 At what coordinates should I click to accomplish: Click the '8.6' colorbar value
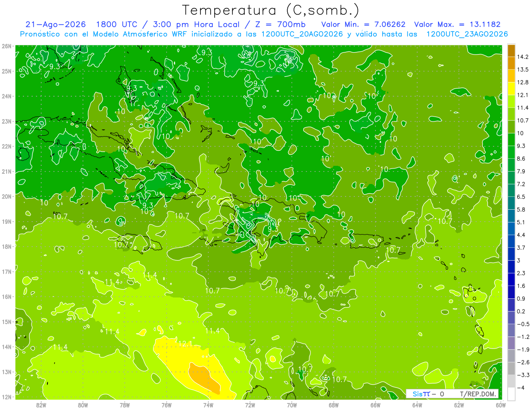tap(521, 158)
